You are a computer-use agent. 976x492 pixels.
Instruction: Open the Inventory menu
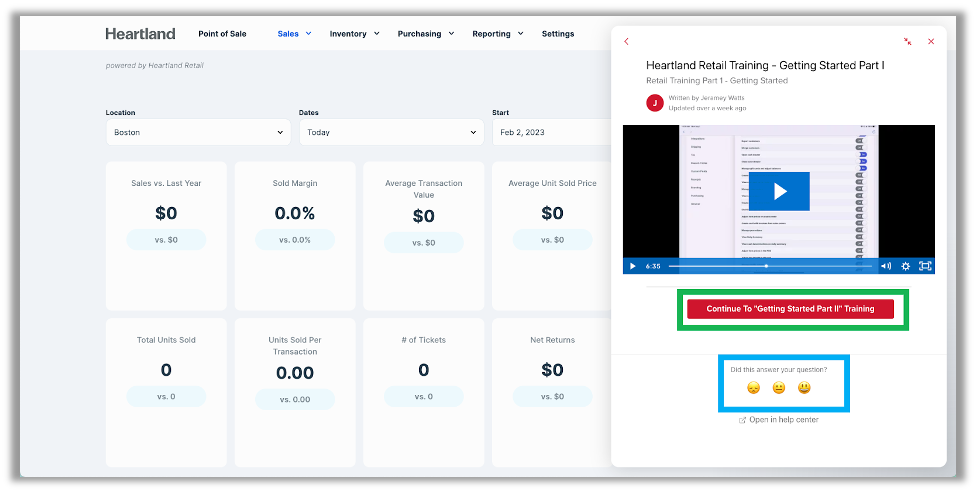[354, 34]
